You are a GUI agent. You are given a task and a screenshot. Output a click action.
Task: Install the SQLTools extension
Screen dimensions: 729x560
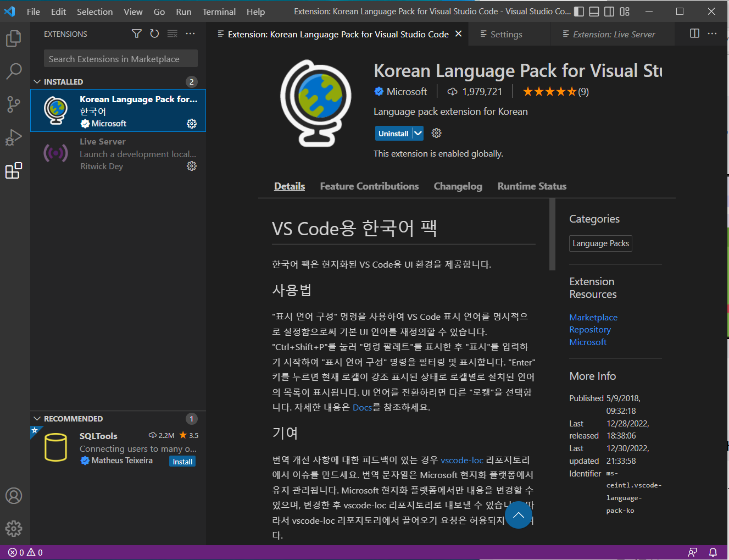182,462
